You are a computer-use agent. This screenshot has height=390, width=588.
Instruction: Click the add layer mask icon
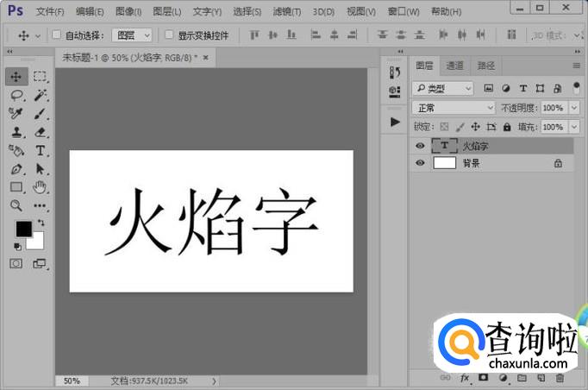(x=484, y=378)
